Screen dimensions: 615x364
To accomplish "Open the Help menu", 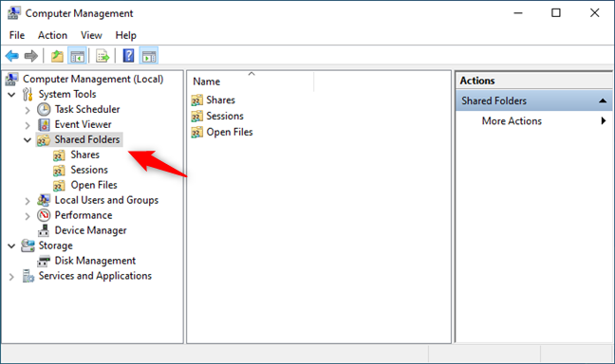I will (126, 35).
